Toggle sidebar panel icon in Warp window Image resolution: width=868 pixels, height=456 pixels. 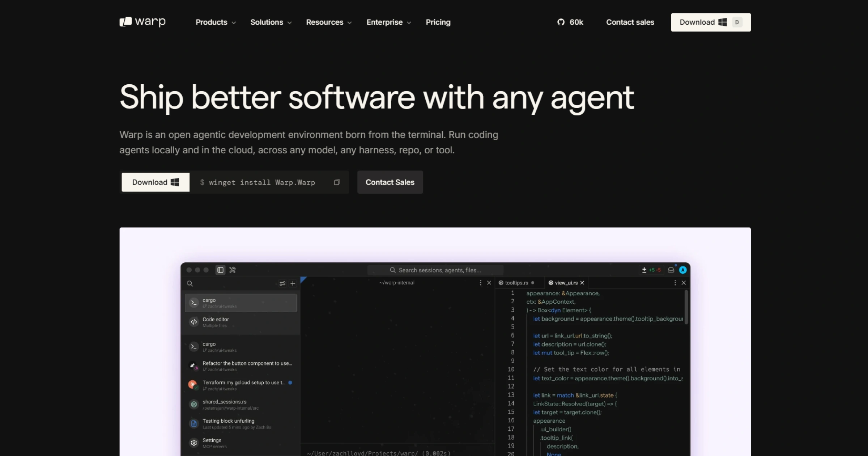[220, 270]
